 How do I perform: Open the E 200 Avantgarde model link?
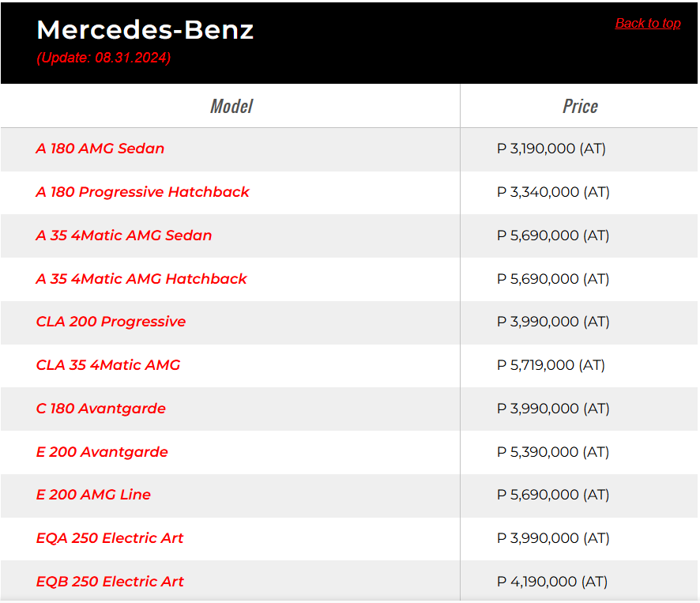click(102, 452)
